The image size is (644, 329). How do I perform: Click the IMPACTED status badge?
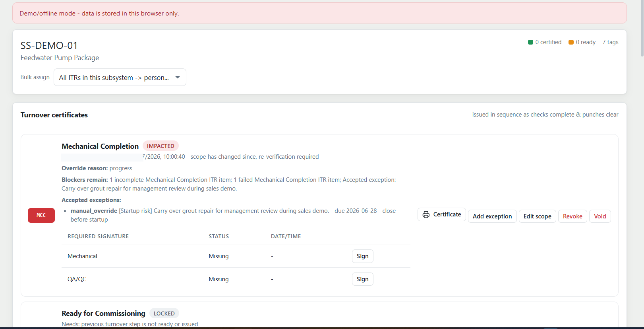coord(161,146)
